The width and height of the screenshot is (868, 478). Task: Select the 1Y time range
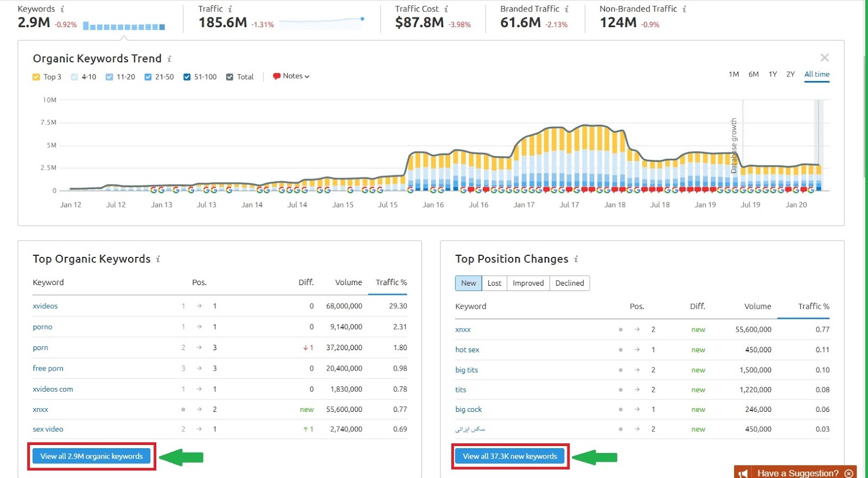coord(773,74)
